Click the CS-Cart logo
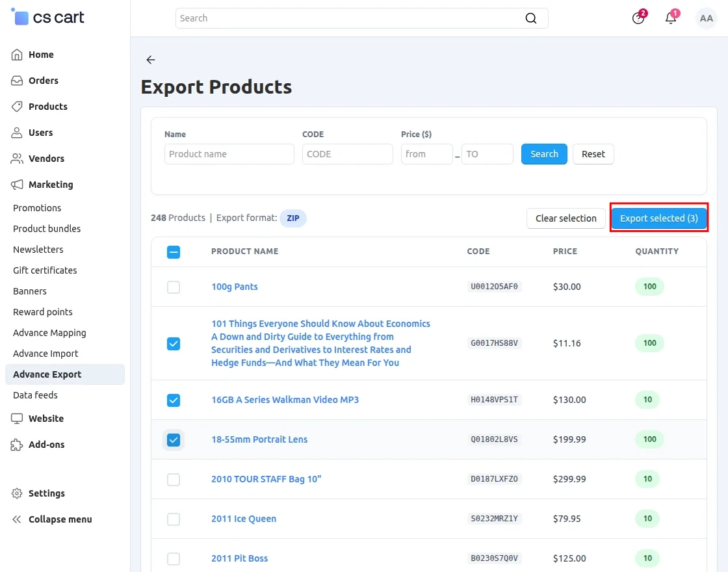This screenshot has height=572, width=728. (x=47, y=18)
